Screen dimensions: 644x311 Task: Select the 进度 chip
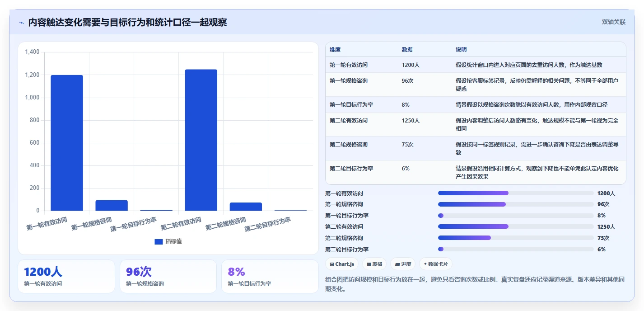(403, 264)
